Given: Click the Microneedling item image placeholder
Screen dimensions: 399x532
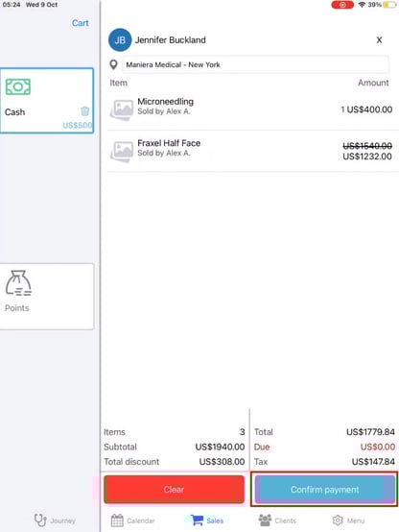Looking at the screenshot, I should [122, 109].
